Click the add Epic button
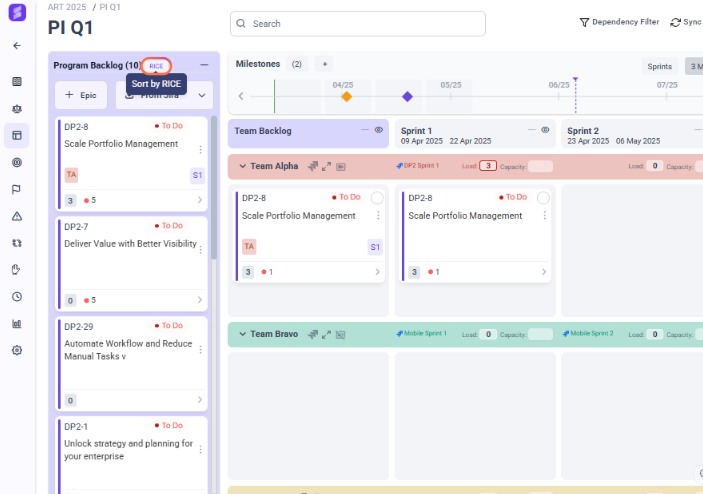The image size is (703, 494). point(82,95)
